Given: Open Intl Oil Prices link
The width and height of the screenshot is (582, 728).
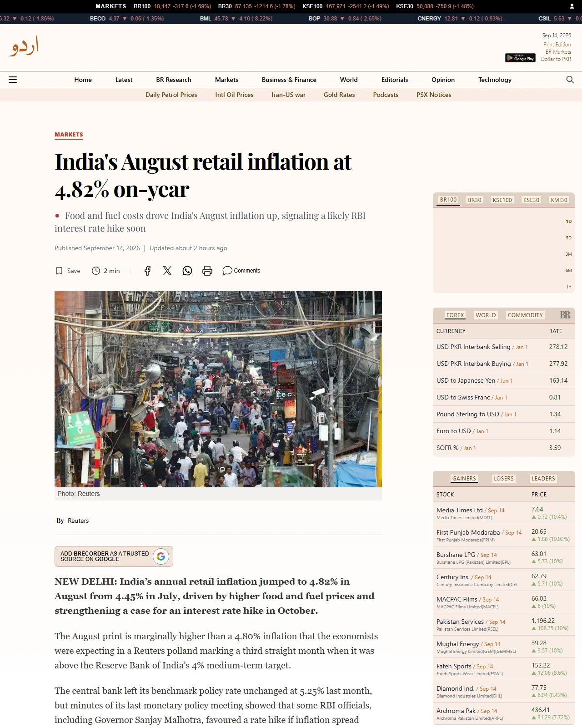Looking at the screenshot, I should coord(235,95).
